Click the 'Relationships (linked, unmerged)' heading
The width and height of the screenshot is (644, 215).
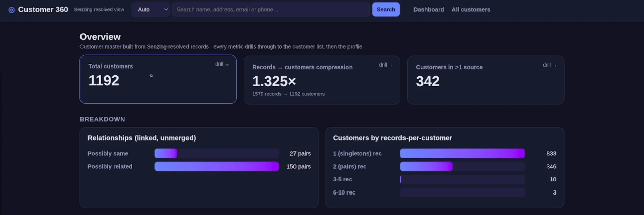click(x=142, y=138)
